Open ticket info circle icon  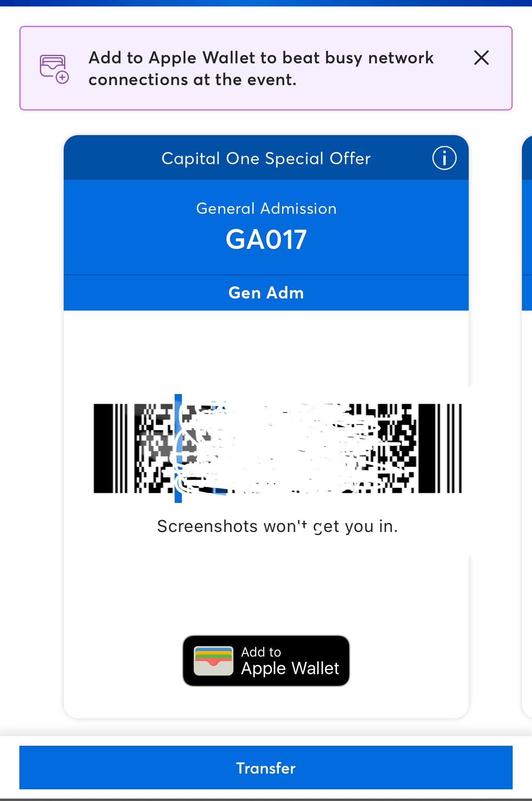[444, 158]
